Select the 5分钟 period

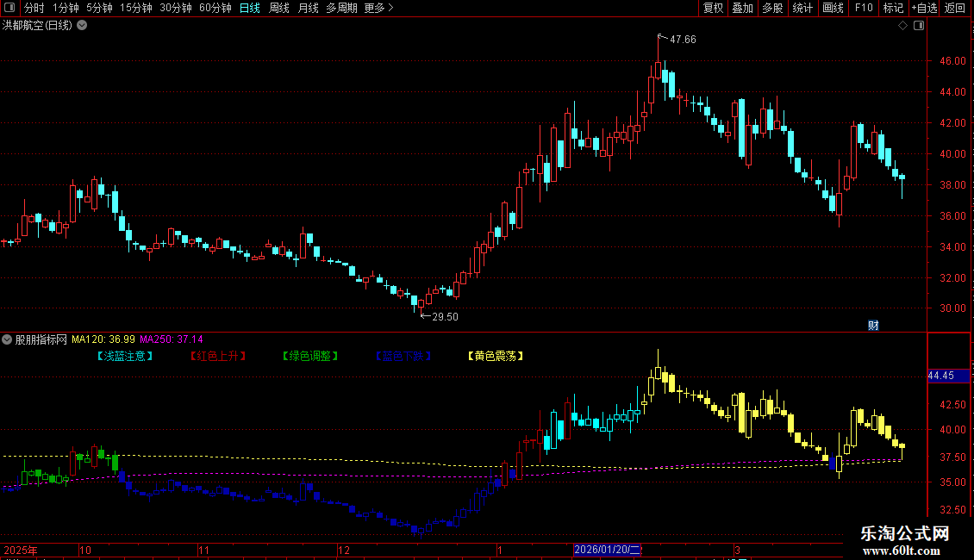[99, 8]
